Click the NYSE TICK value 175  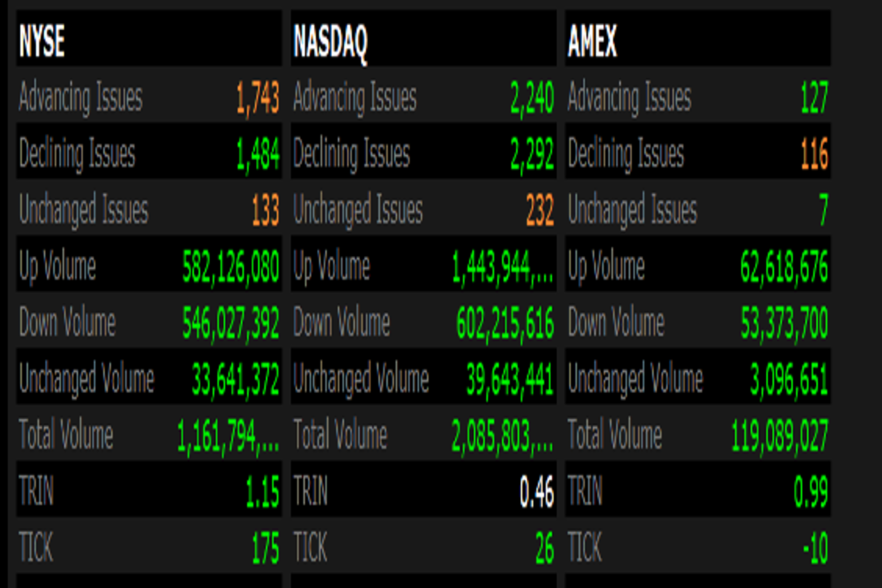265,548
